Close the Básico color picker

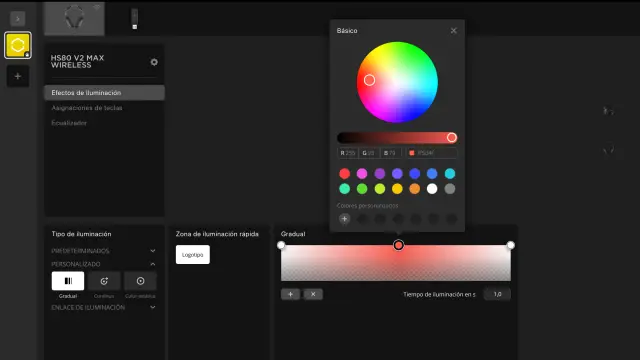pos(453,31)
